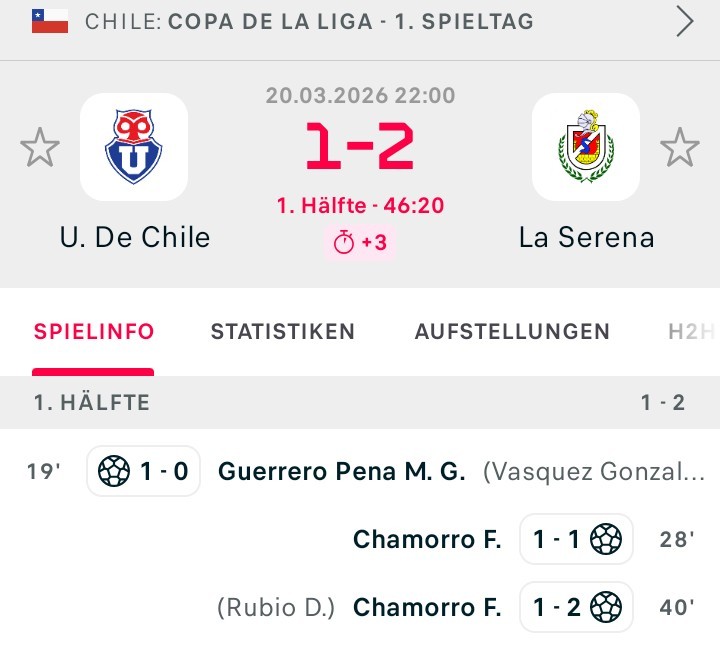Switch to the Spielinfo tab

click(x=94, y=332)
